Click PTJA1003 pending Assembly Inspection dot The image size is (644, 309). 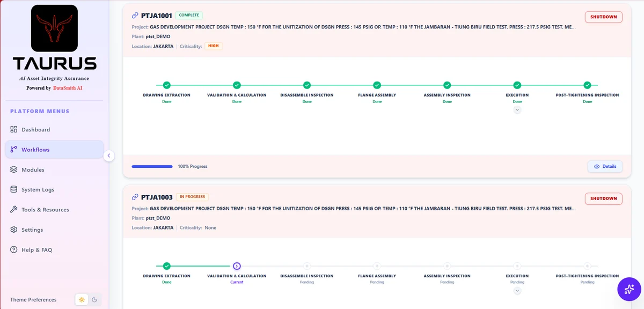pos(447,266)
